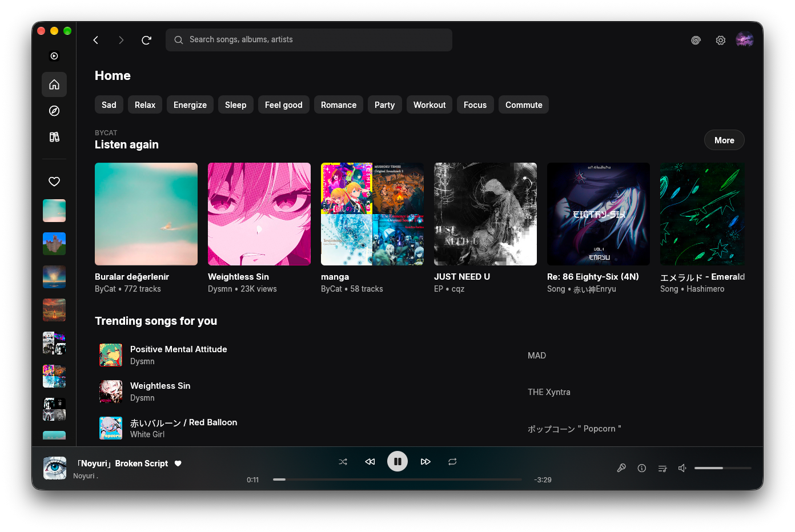Open the Explore compass icon in the sidebar
The image size is (795, 532).
(x=54, y=111)
